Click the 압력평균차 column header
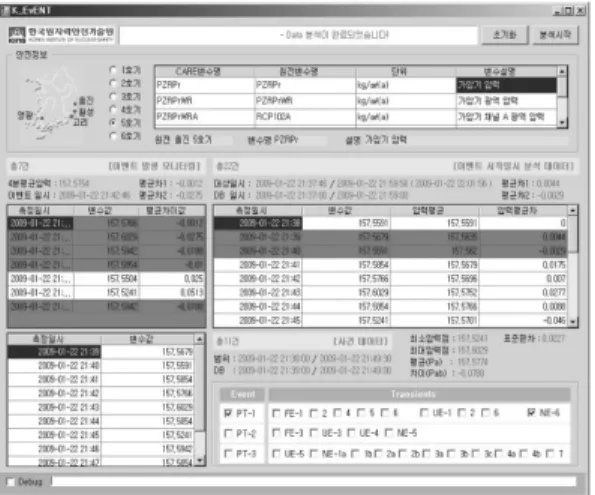 click(x=524, y=211)
